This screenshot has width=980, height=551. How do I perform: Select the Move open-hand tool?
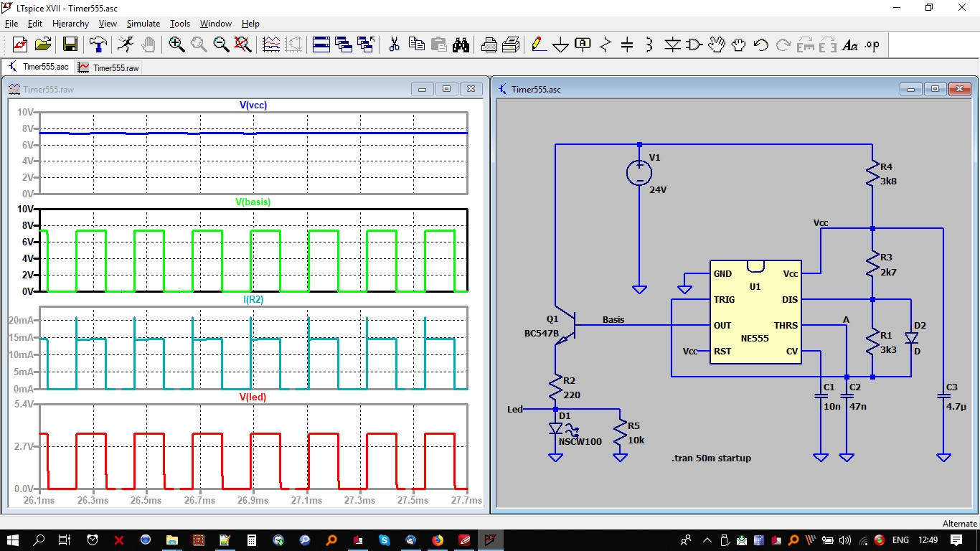717,44
